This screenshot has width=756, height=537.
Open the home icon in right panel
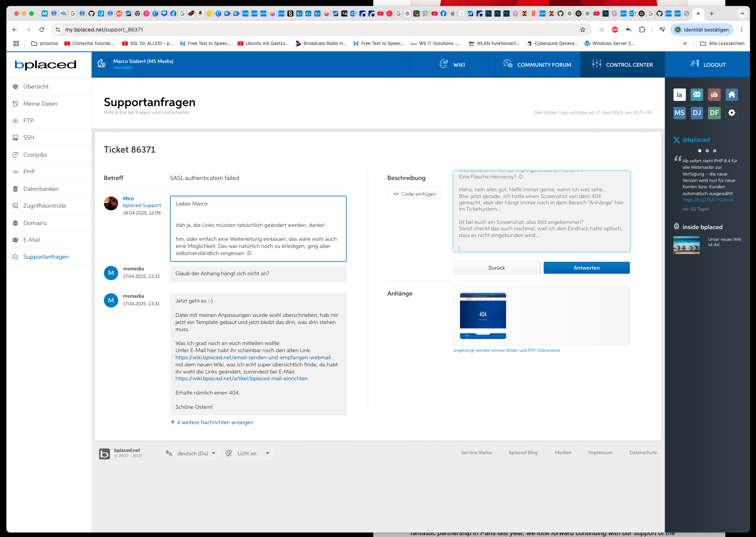(x=731, y=94)
